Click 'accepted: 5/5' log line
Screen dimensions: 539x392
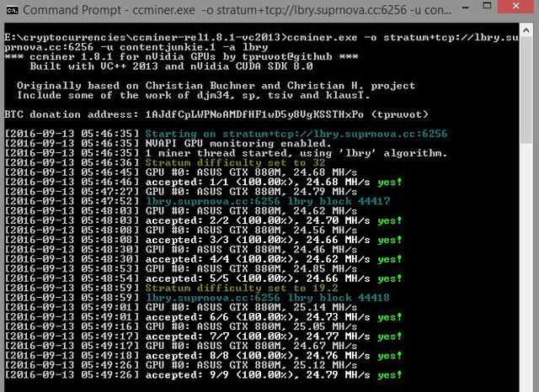pos(203,278)
